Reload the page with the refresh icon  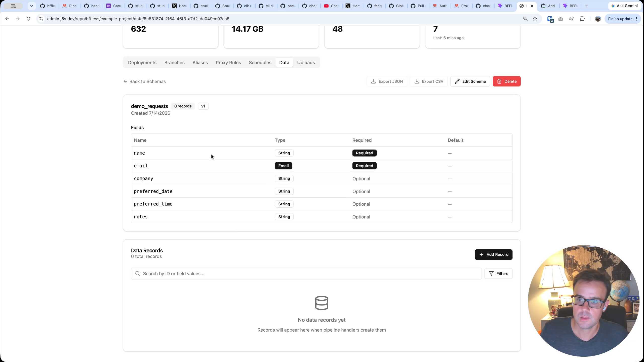28,19
